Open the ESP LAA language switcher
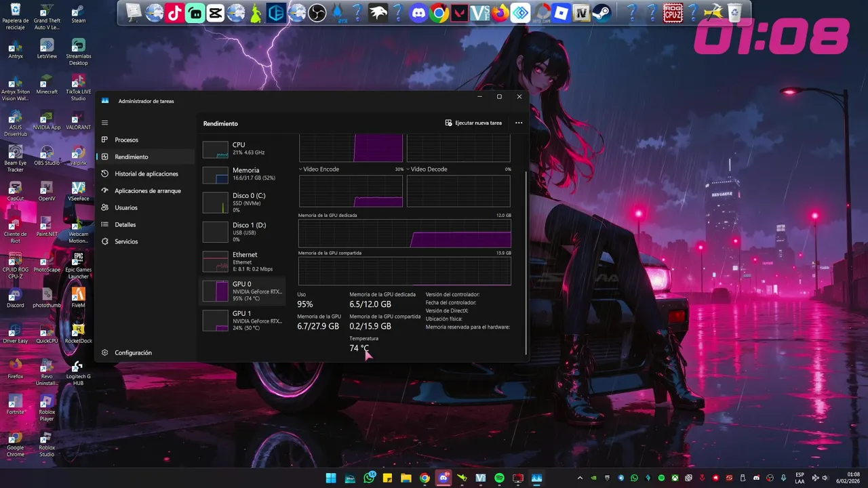This screenshot has width=868, height=488. click(x=800, y=478)
